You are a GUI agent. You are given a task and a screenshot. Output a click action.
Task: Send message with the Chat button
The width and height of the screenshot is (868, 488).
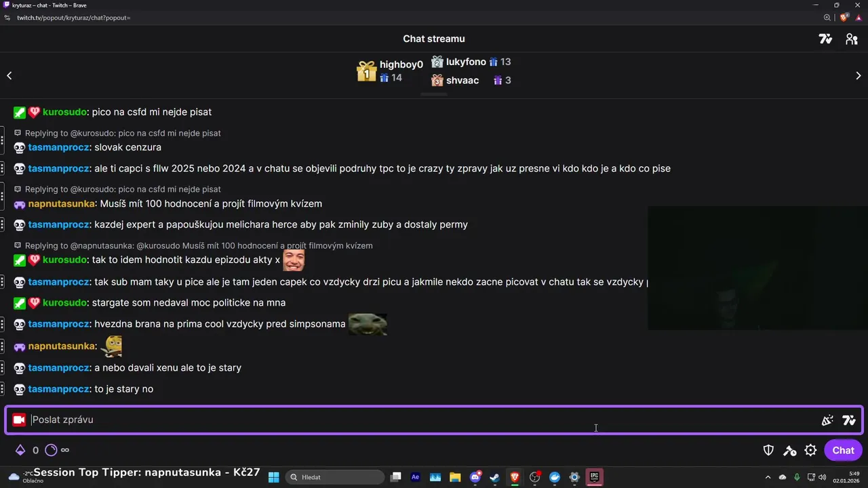[843, 450]
